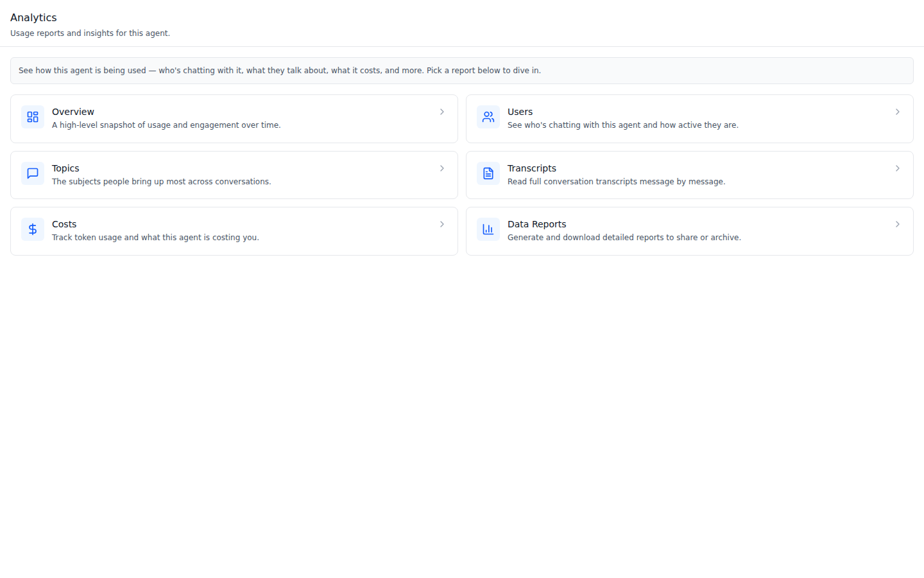Screen dimensions: 924x578
Task: Expand the Transcripts card chevron
Action: (x=898, y=168)
